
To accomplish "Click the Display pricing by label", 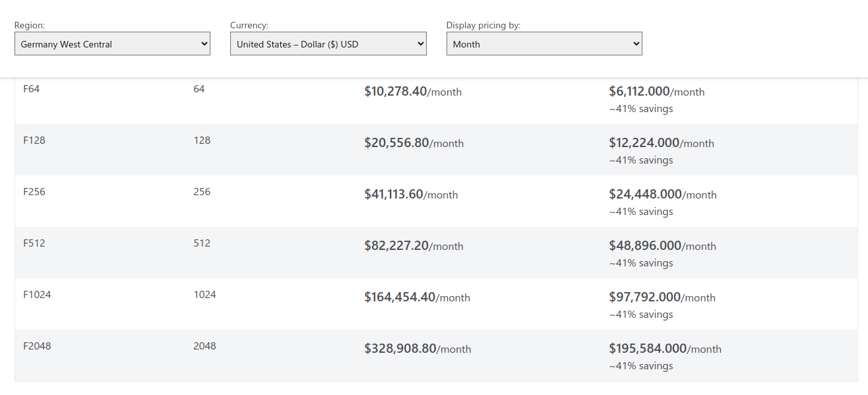I will coord(483,26).
